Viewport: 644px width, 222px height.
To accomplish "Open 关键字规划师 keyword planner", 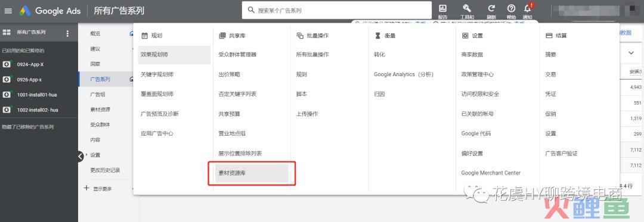I will pyautogui.click(x=157, y=74).
